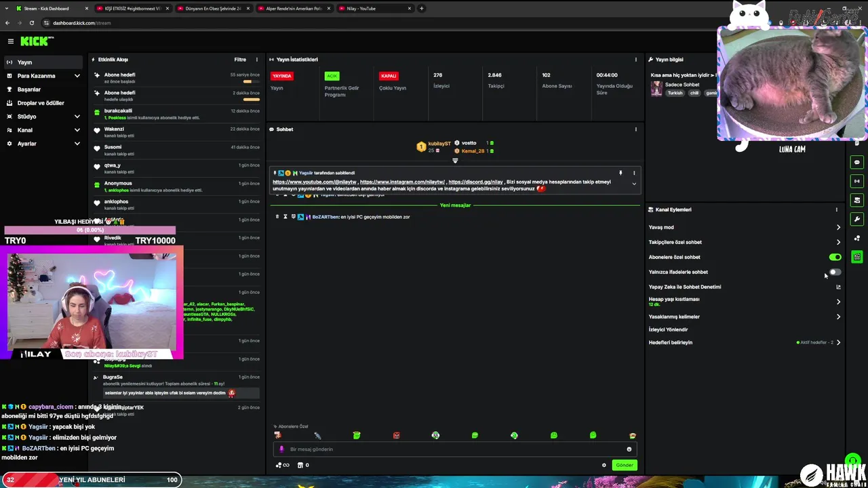The image size is (868, 488).
Task: Click the Gönder send button
Action: (625, 465)
